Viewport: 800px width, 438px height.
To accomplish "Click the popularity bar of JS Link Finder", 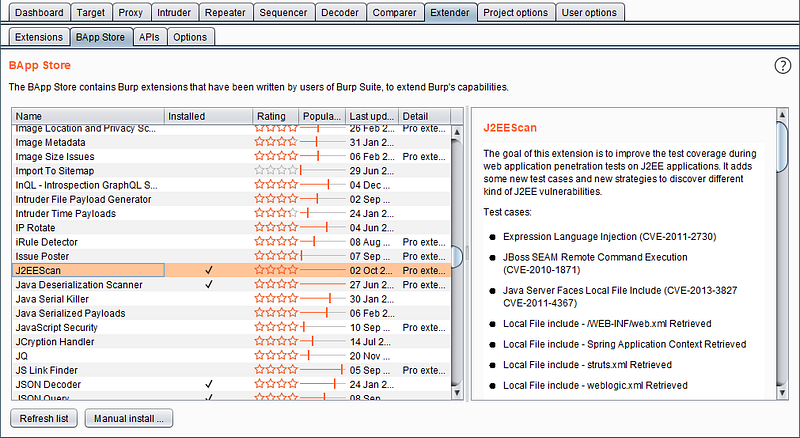I will click(x=322, y=370).
